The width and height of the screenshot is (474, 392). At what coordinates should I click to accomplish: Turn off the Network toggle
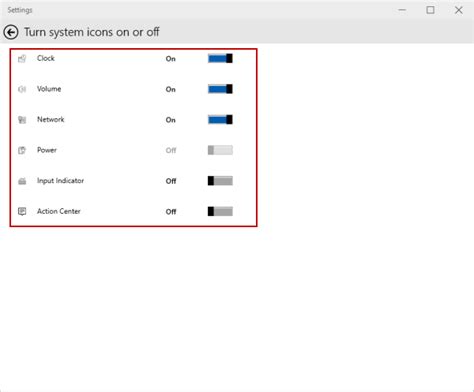coord(220,120)
